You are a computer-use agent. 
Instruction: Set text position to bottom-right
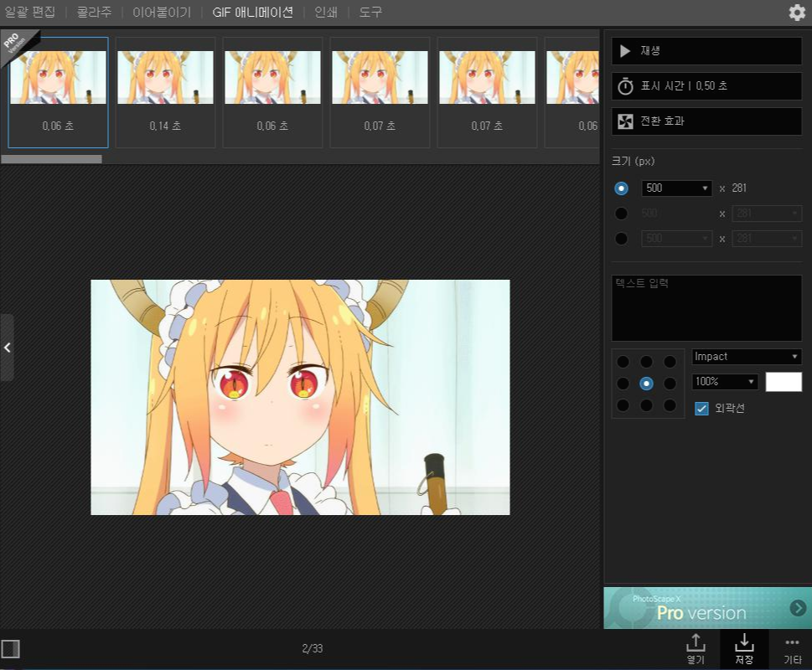[670, 405]
